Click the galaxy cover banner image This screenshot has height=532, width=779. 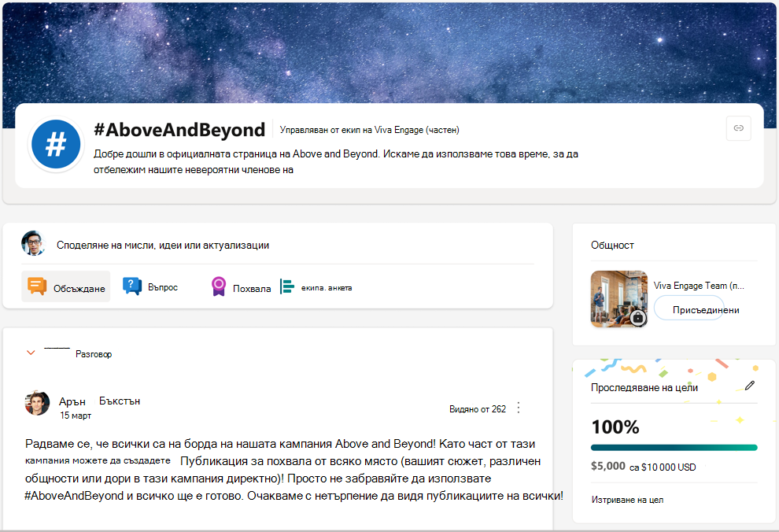[389, 52]
